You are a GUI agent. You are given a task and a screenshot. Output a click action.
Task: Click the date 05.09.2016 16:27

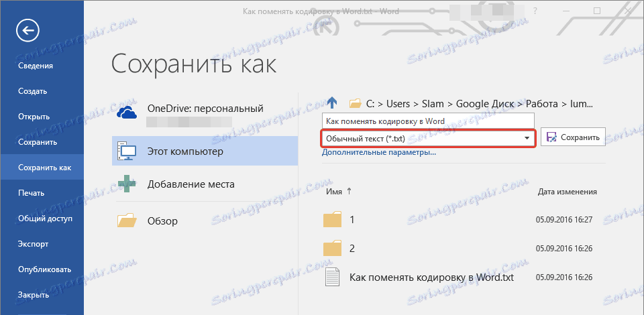tap(564, 220)
